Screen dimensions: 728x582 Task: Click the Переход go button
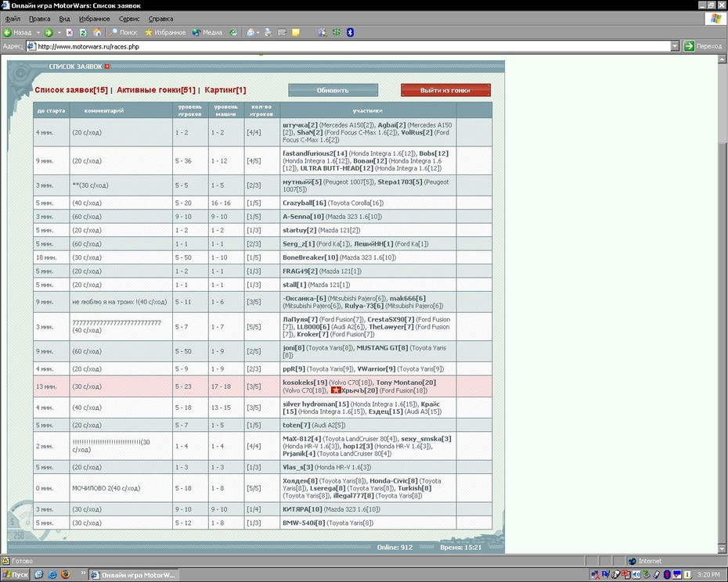[x=703, y=46]
